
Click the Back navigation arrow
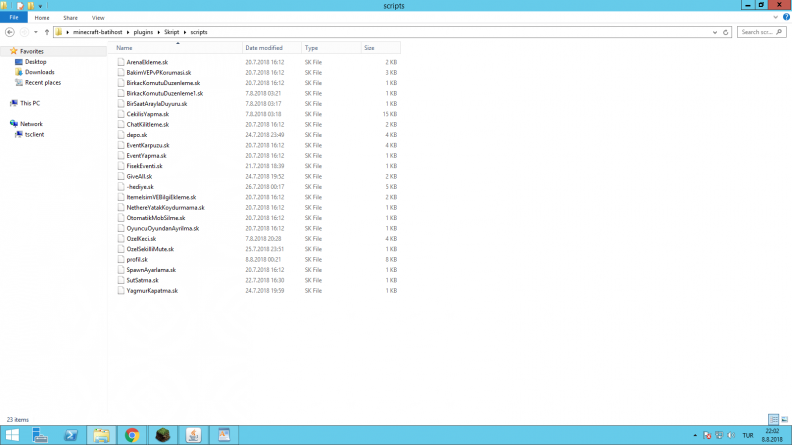10,32
